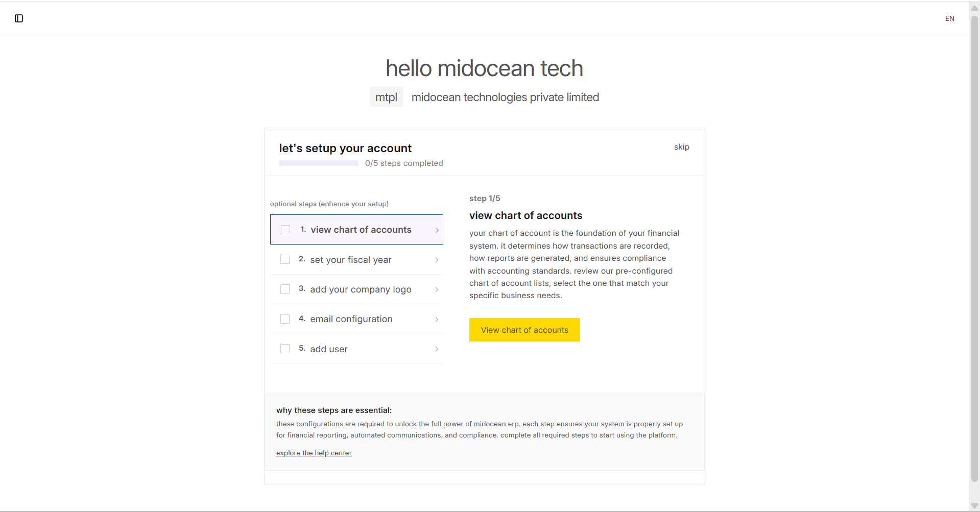Check the "add your company logo" checkbox
The width and height of the screenshot is (980, 512).
(284, 289)
